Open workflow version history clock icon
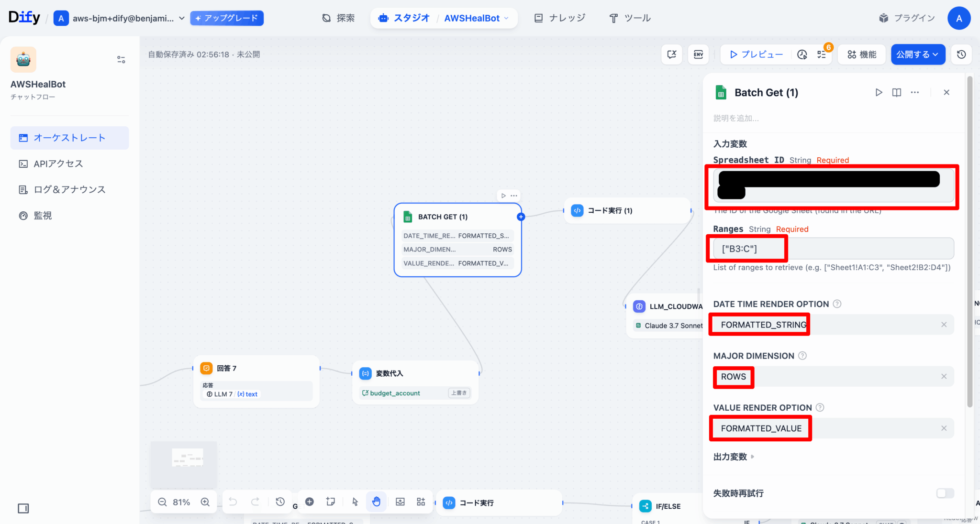980x524 pixels. [961, 55]
